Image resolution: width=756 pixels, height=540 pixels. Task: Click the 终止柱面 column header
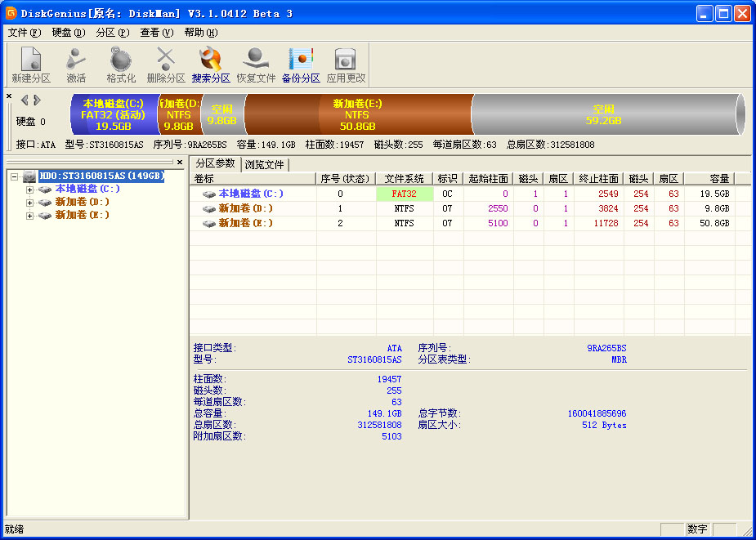[x=598, y=179]
